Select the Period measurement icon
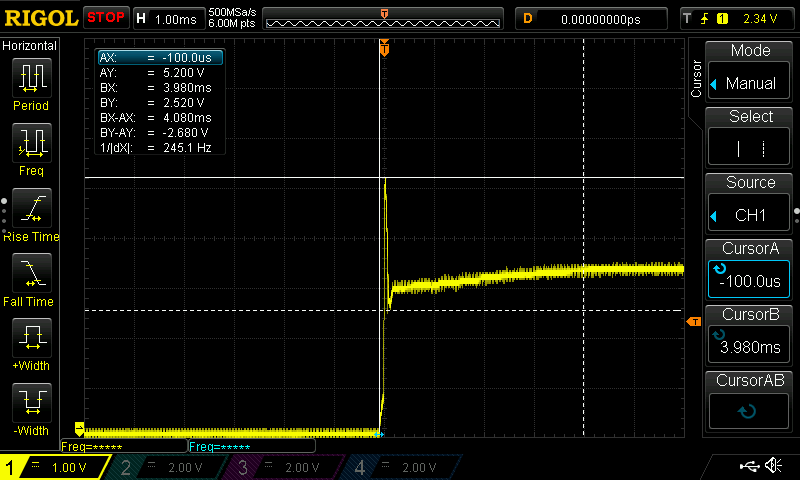800x480 pixels. point(32,78)
